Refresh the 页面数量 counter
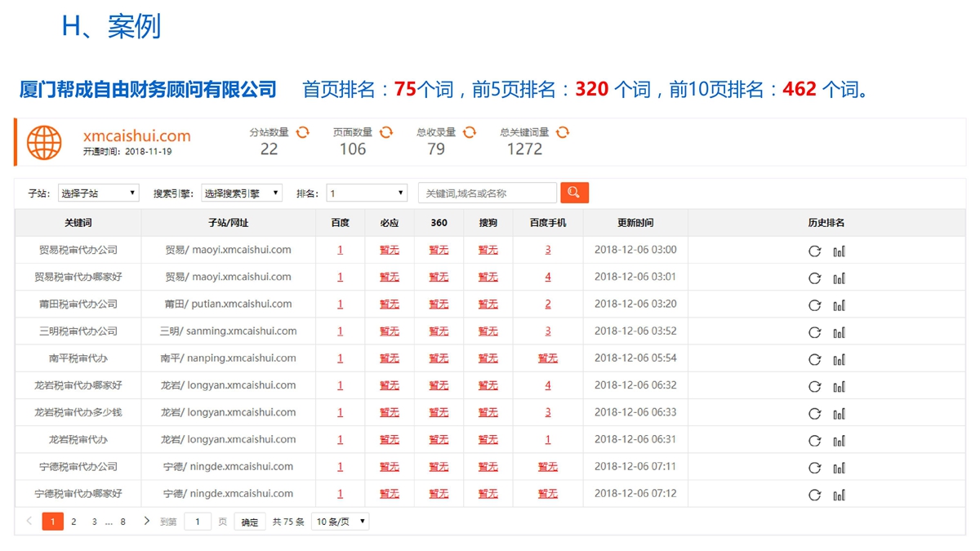The width and height of the screenshot is (980, 551). click(386, 132)
